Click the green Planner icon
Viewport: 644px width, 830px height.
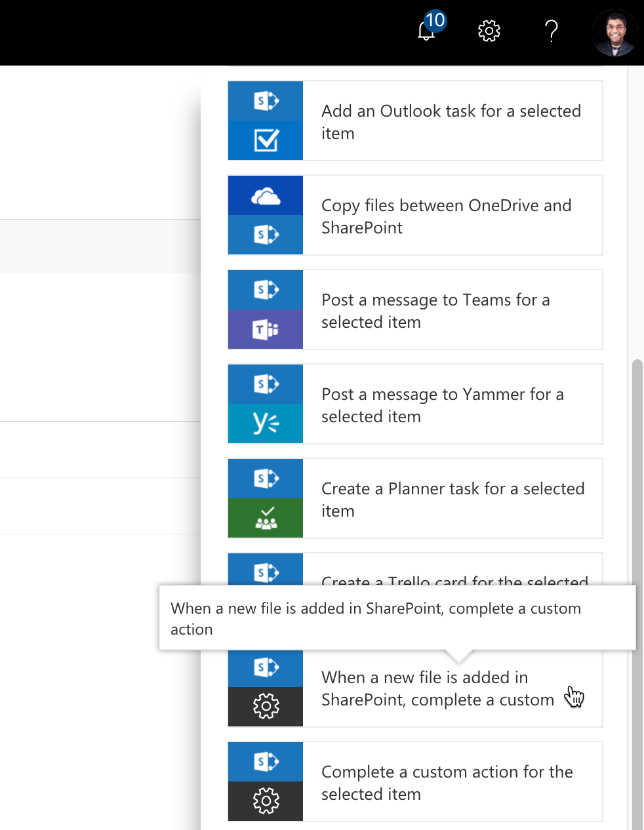[x=265, y=518]
